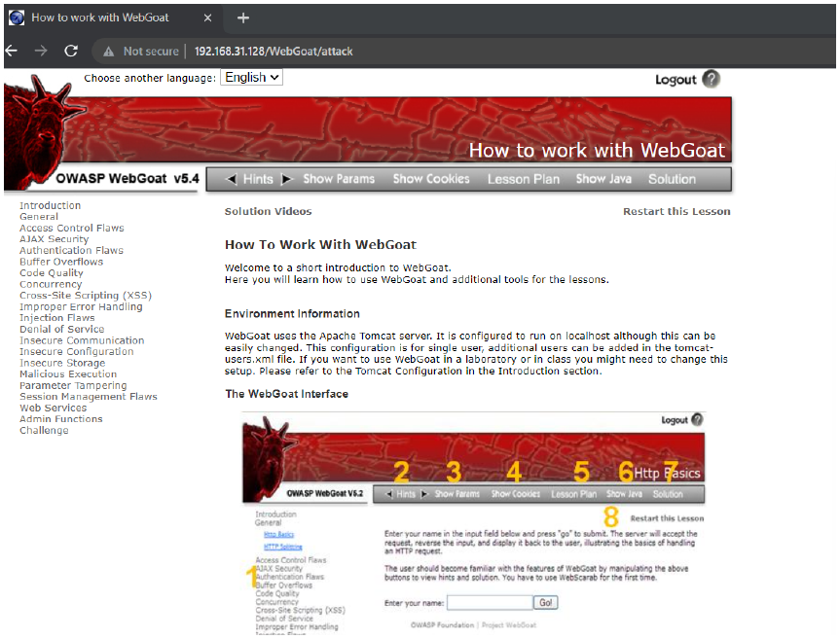Click the browser forward arrow

pyautogui.click(x=41, y=51)
